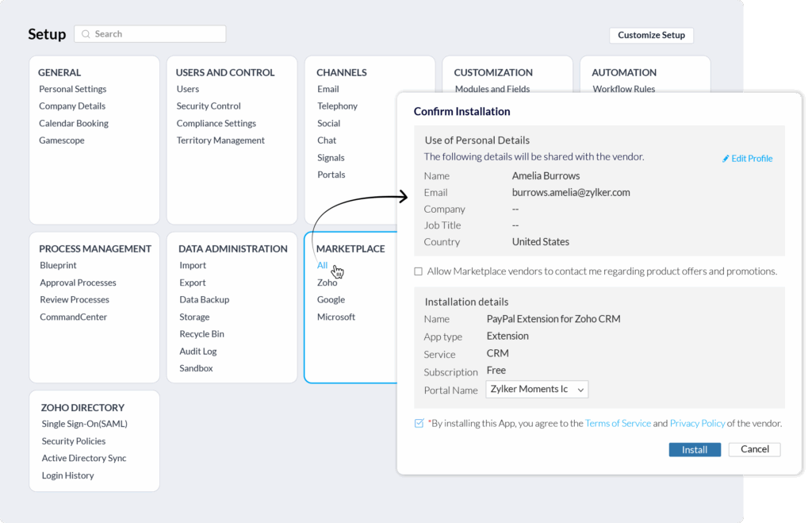Select Blueprint in Process Management
The height and width of the screenshot is (523, 812).
[x=58, y=265]
